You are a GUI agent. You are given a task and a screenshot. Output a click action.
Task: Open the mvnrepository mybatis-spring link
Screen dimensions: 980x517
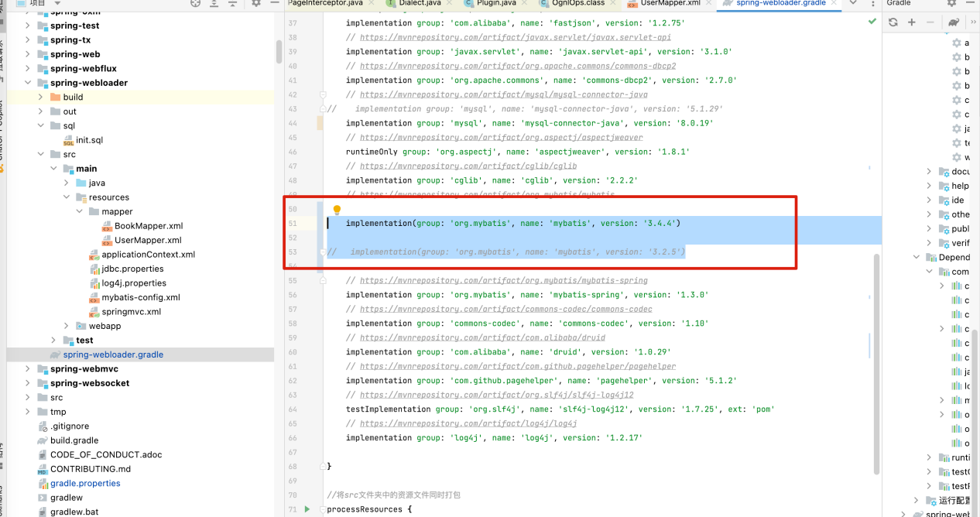coord(503,281)
